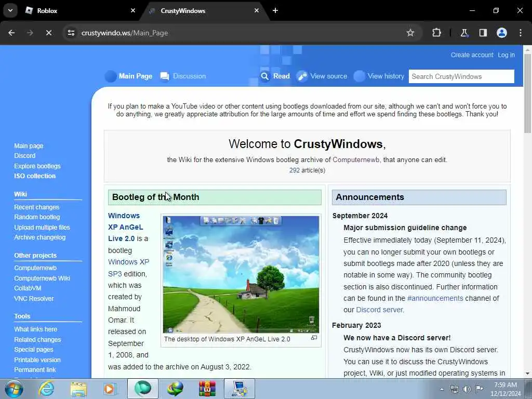532x399 pixels.
Task: Open Explore bootlegs in sidebar
Action: tap(37, 166)
